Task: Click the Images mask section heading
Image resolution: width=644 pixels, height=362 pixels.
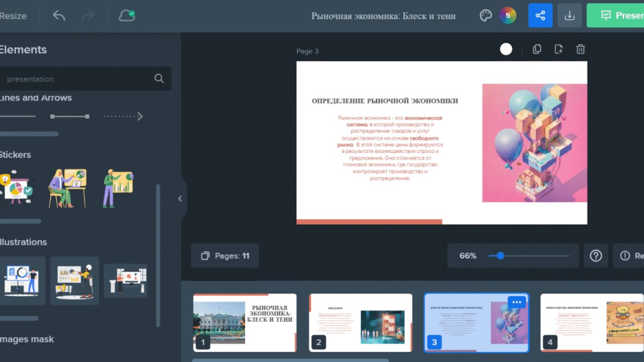Action: pos(27,339)
